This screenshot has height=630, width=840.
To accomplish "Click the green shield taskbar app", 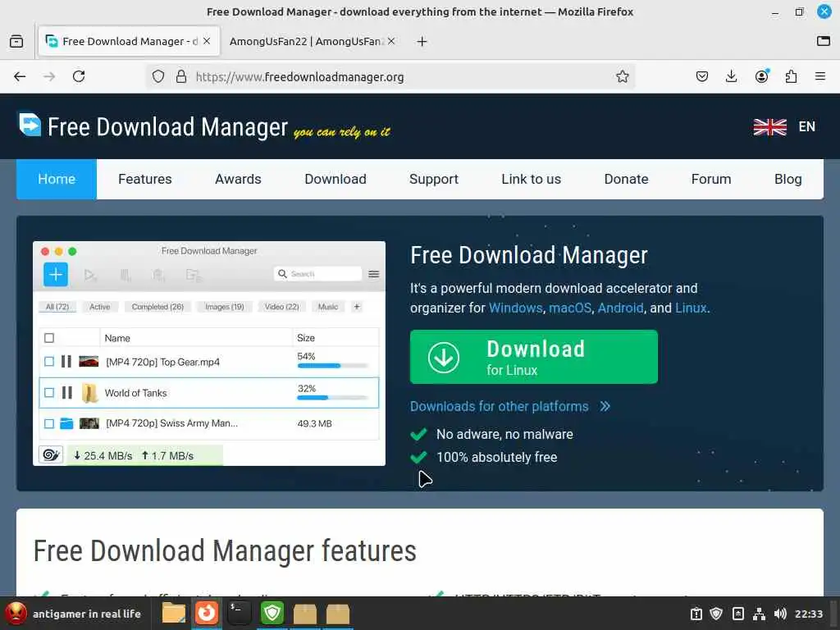I will [272, 614].
